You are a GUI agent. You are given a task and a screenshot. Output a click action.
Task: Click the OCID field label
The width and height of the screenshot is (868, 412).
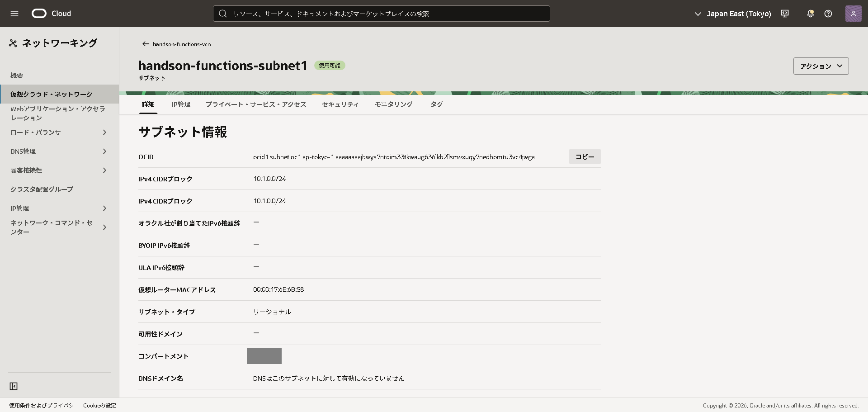pos(146,157)
